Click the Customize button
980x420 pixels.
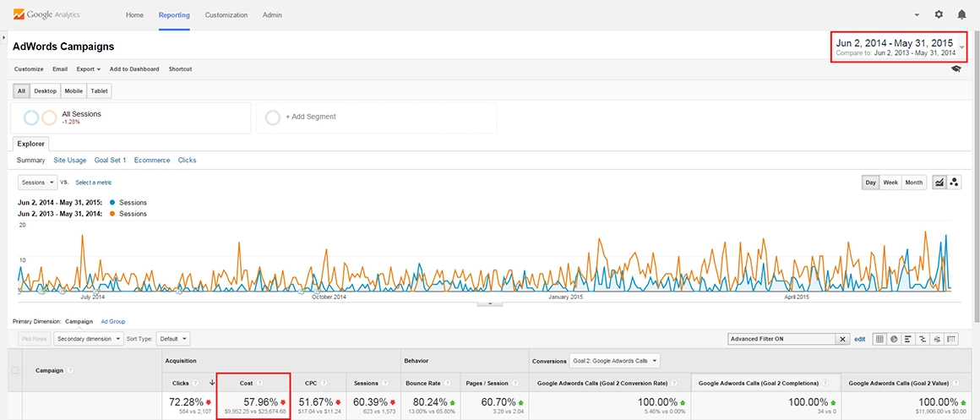click(29, 68)
